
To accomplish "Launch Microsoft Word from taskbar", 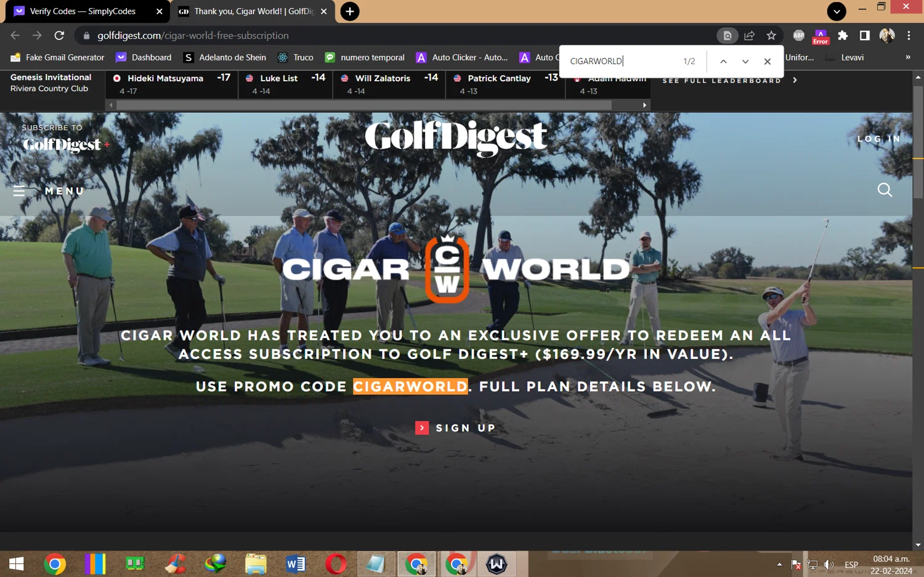I will pyautogui.click(x=296, y=563).
